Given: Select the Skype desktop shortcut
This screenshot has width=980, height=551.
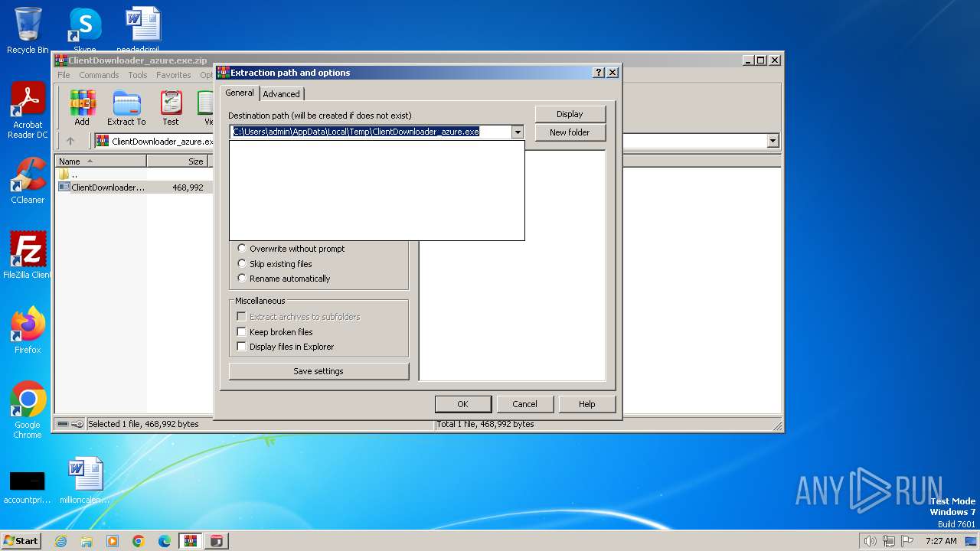Looking at the screenshot, I should point(84,31).
